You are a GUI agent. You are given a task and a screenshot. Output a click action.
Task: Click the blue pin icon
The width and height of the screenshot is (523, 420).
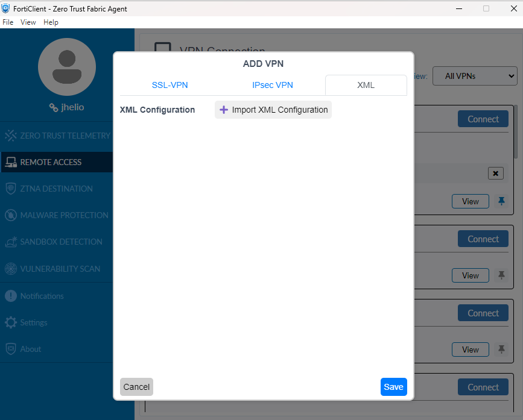pyautogui.click(x=501, y=201)
